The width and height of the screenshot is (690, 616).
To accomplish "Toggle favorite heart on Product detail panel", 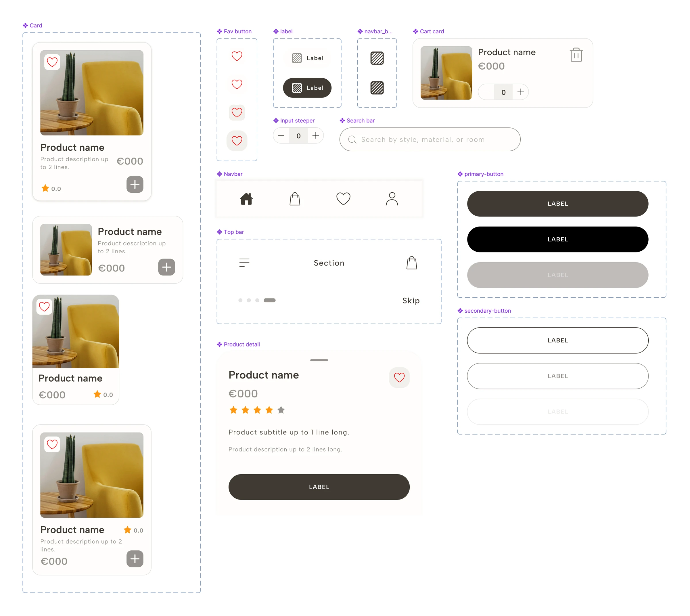I will point(399,377).
